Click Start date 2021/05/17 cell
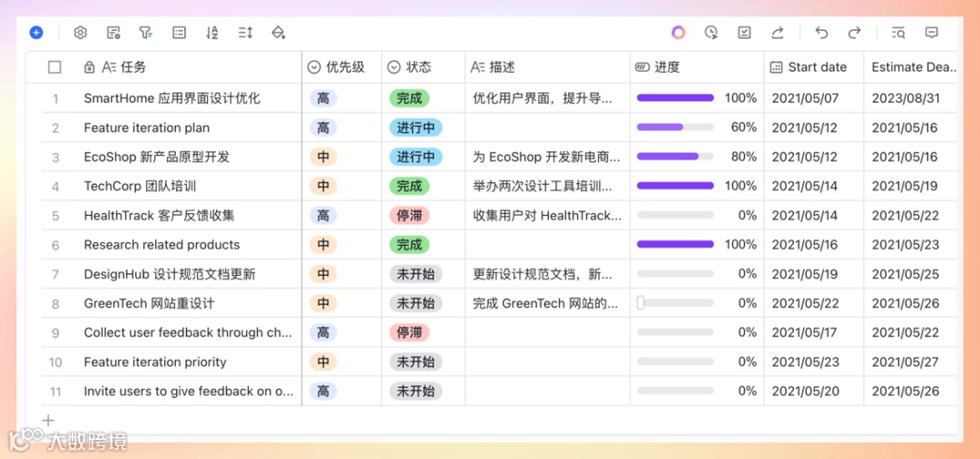 (x=814, y=332)
